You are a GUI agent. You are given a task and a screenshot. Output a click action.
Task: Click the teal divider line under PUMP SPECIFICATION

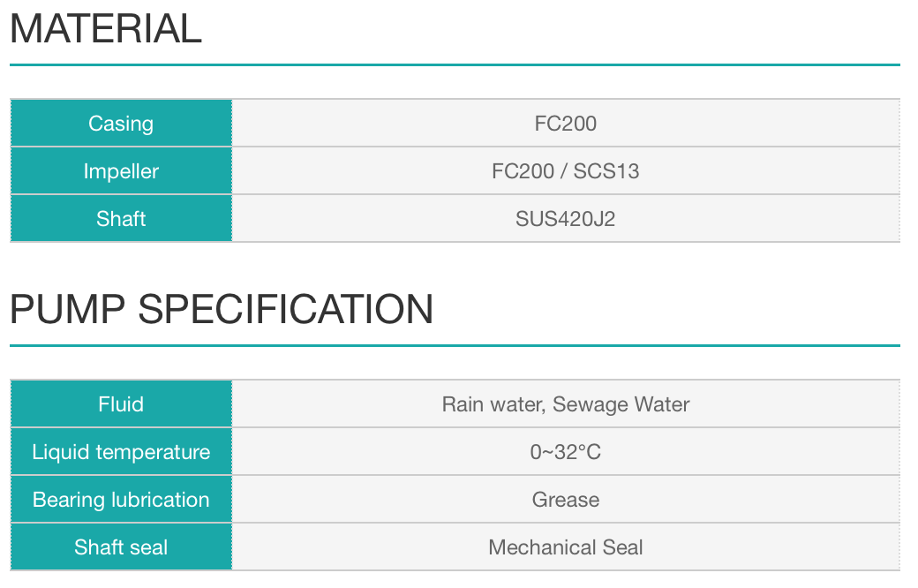pyautogui.click(x=455, y=345)
